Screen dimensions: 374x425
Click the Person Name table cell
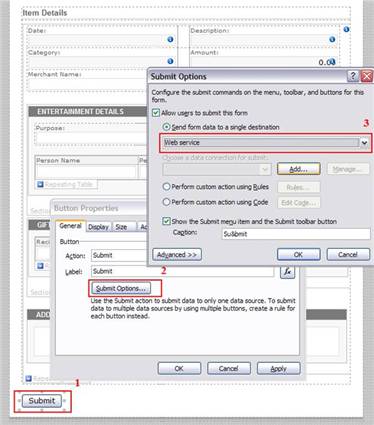click(x=86, y=172)
